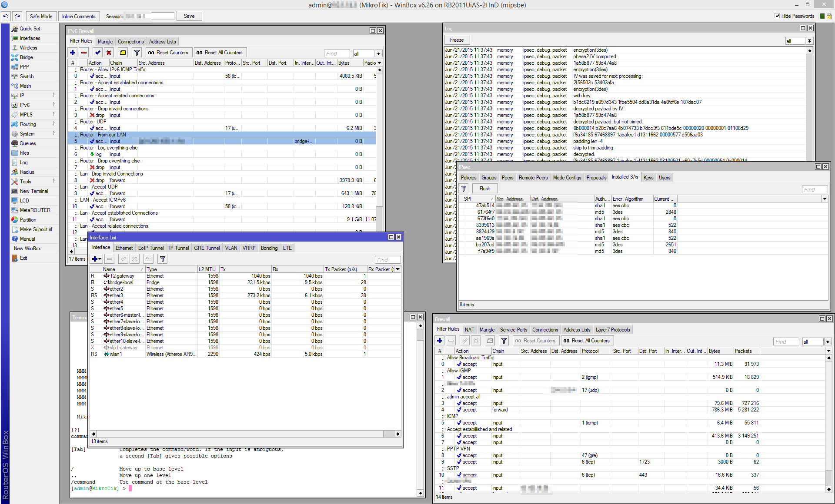The height and width of the screenshot is (504, 835).
Task: Open the NAT tab in the Firewall window
Action: (470, 330)
